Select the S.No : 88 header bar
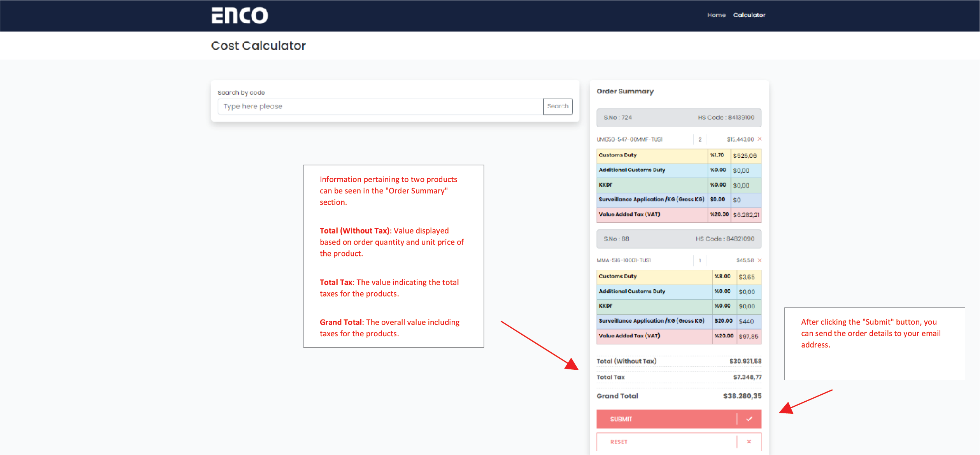 tap(679, 239)
